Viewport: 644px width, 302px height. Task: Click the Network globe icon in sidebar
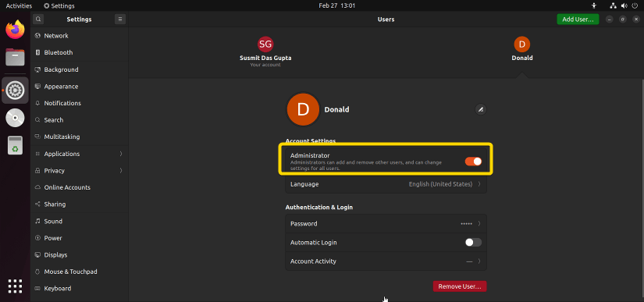(x=37, y=36)
